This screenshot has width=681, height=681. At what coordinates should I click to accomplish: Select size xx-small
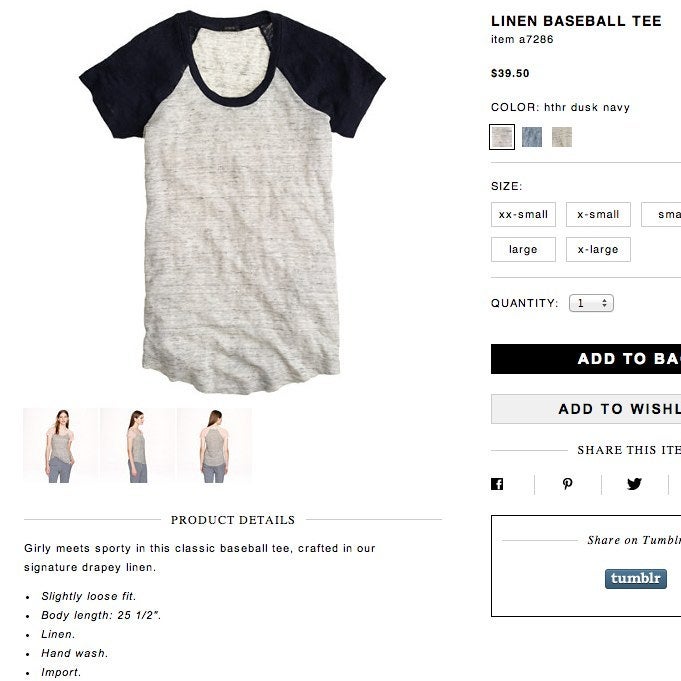point(523,215)
